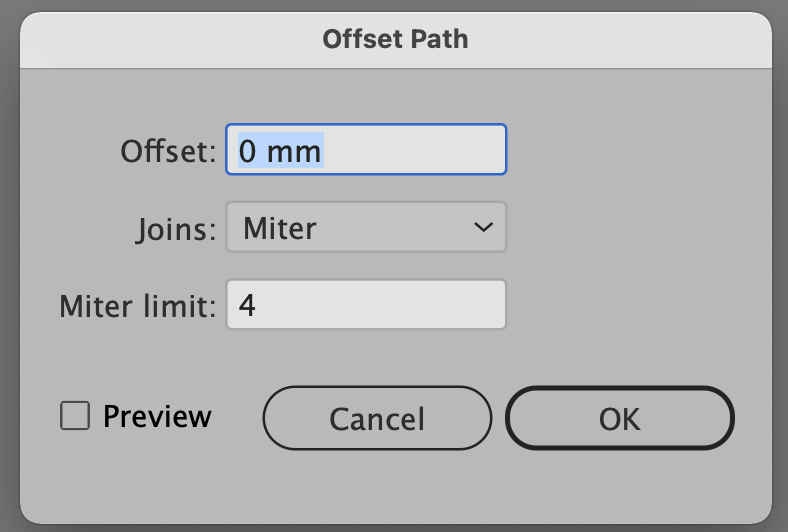Open the Joins dropdown menu
Viewport: 788px width, 532px height.
[x=366, y=227]
